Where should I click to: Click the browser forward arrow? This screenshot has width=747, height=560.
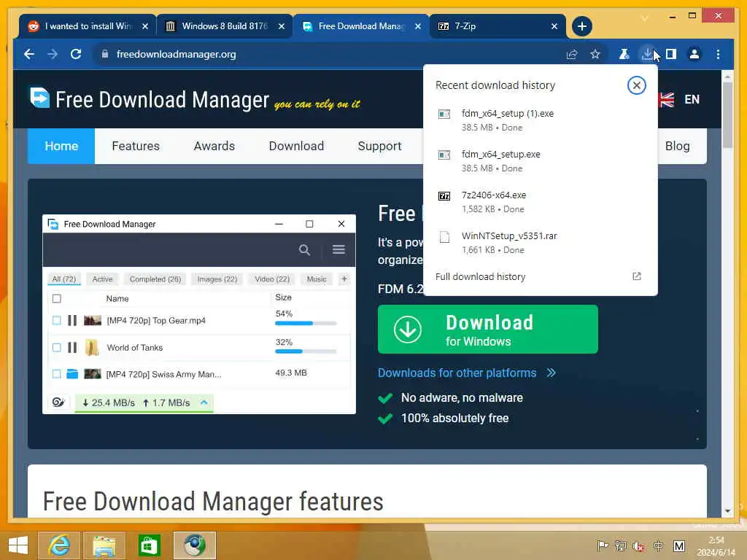pyautogui.click(x=53, y=54)
